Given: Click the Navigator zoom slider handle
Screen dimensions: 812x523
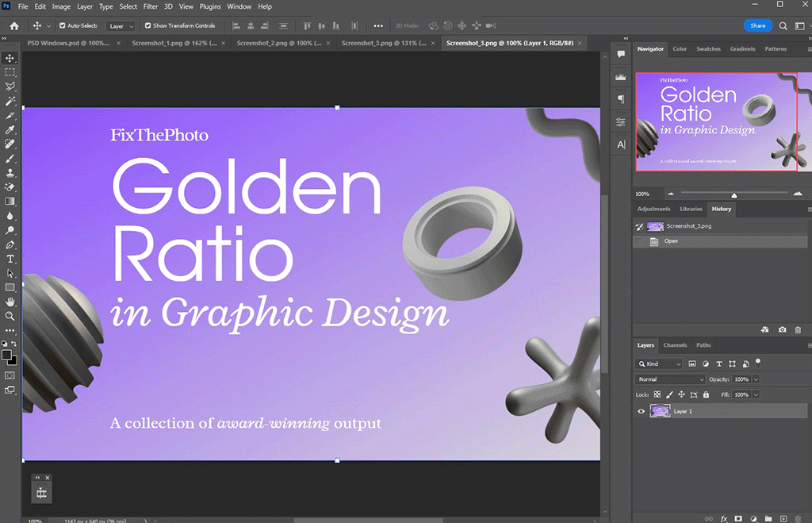Looking at the screenshot, I should (x=733, y=194).
